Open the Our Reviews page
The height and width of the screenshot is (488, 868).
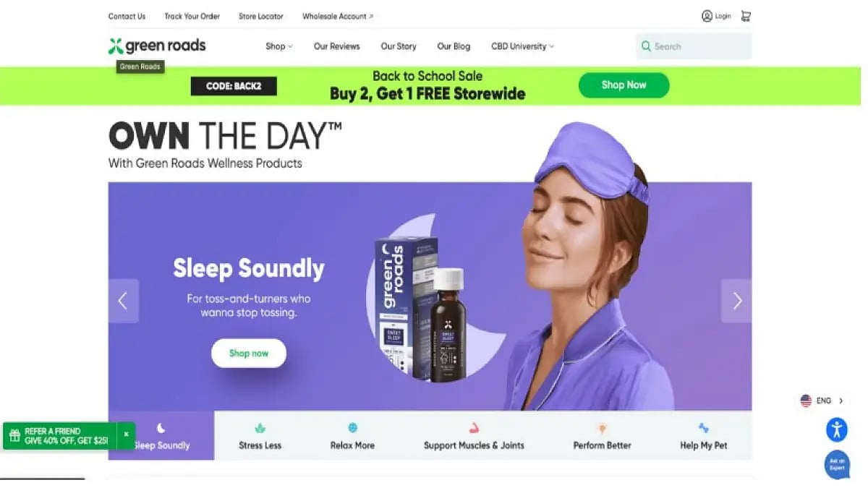point(336,46)
